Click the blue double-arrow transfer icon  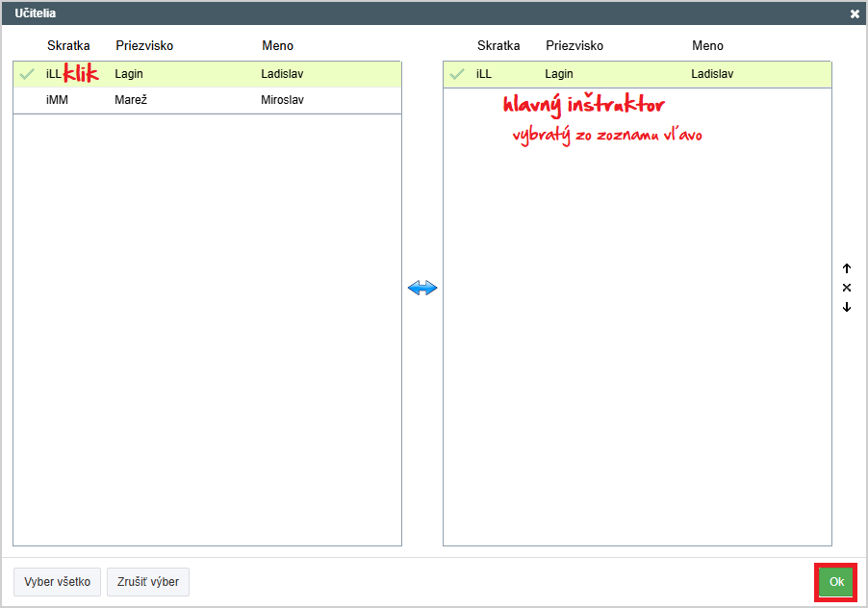[x=422, y=288]
